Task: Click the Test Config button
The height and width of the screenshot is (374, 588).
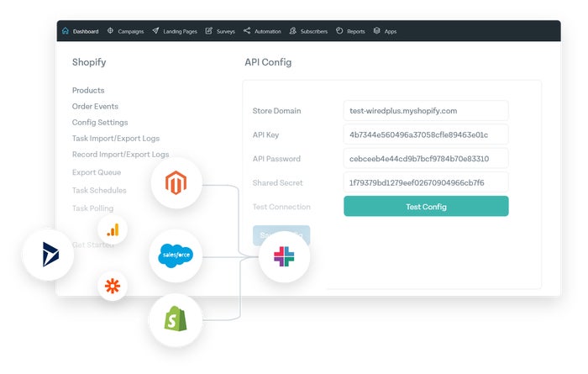Action: (x=426, y=206)
